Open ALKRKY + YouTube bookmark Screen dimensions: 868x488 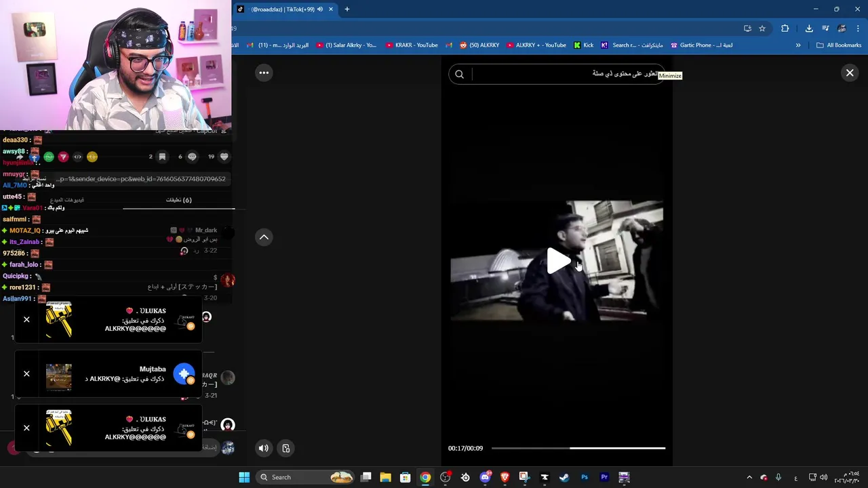(536, 45)
